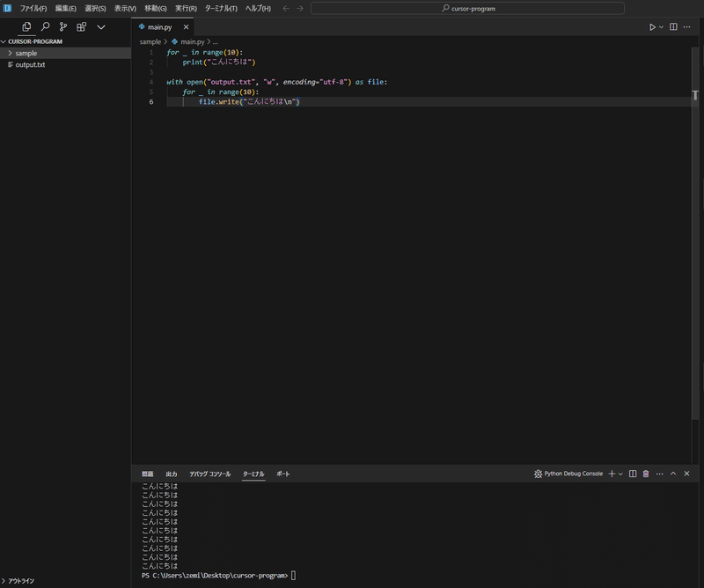Screen dimensions: 704x588
Task: Maximize the panel with the up chevron
Action: click(x=673, y=474)
